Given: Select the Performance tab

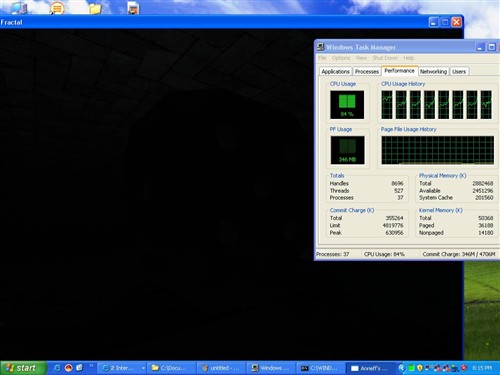Looking at the screenshot, I should point(399,71).
